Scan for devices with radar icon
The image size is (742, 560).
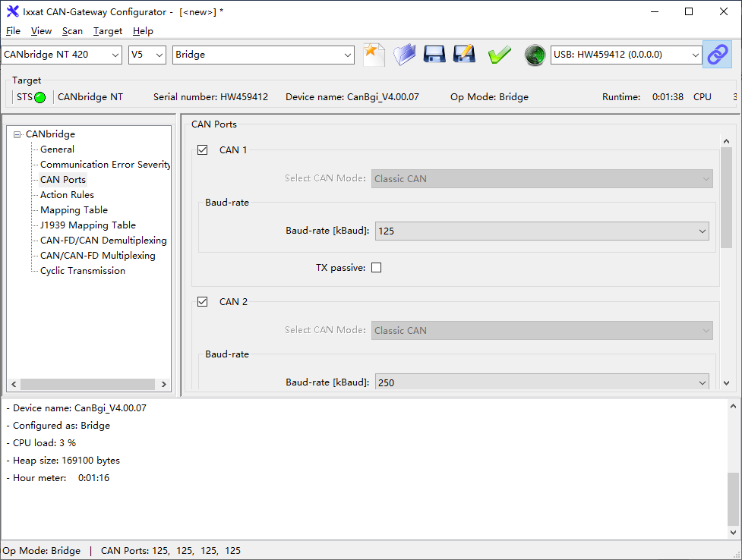click(x=535, y=55)
